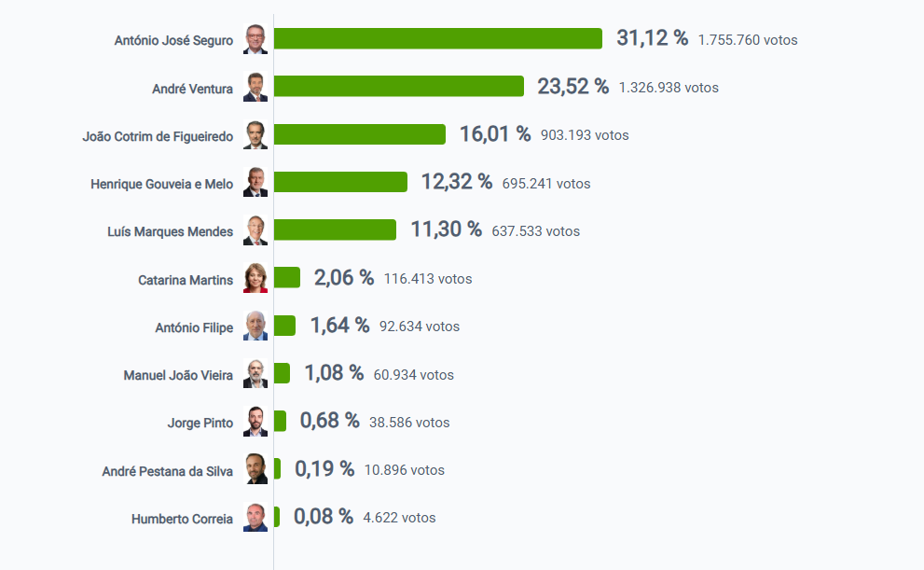Click António Filipe's portrait thumbnail
This screenshot has height=570, width=924.
coord(255,327)
